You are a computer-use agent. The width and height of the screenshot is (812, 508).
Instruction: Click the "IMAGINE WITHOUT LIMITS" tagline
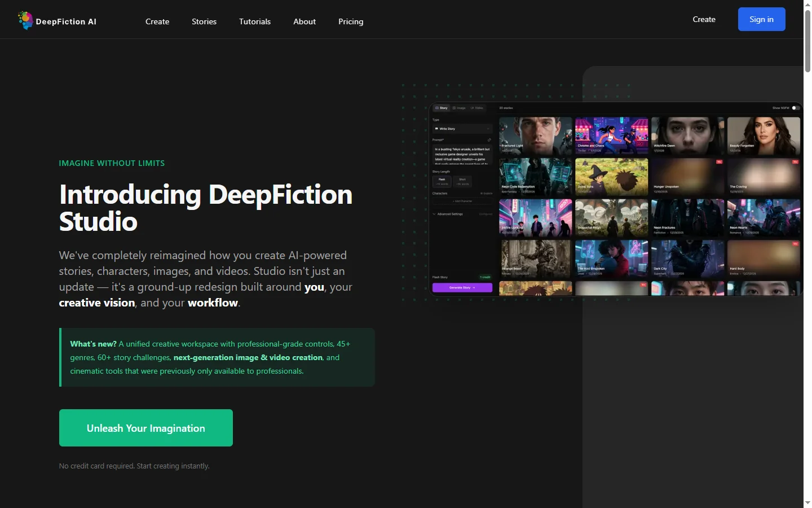[112, 163]
